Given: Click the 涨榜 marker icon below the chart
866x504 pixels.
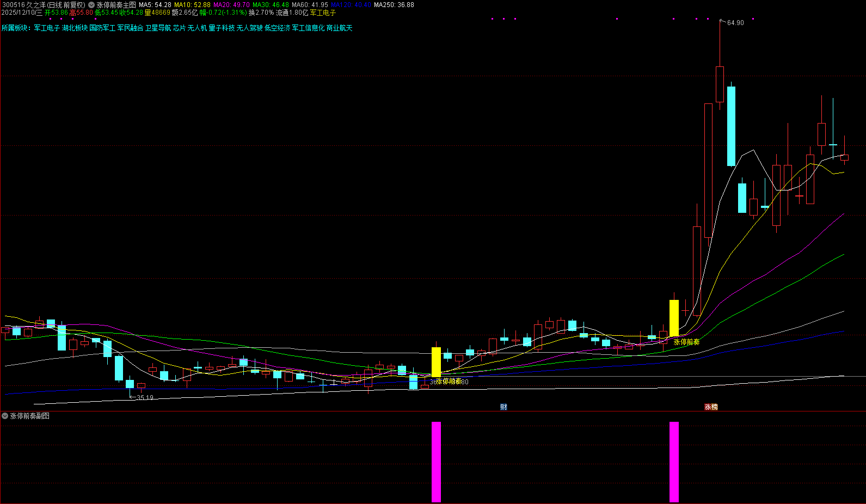Looking at the screenshot, I should pos(711,407).
